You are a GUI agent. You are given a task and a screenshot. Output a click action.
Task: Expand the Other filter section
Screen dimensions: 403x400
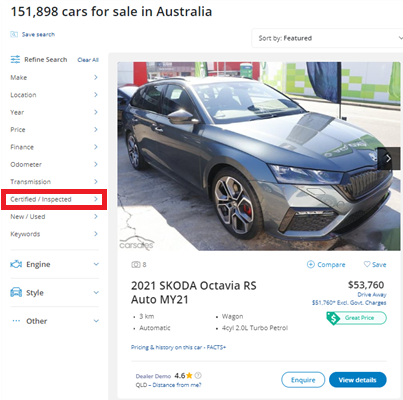[x=55, y=321]
